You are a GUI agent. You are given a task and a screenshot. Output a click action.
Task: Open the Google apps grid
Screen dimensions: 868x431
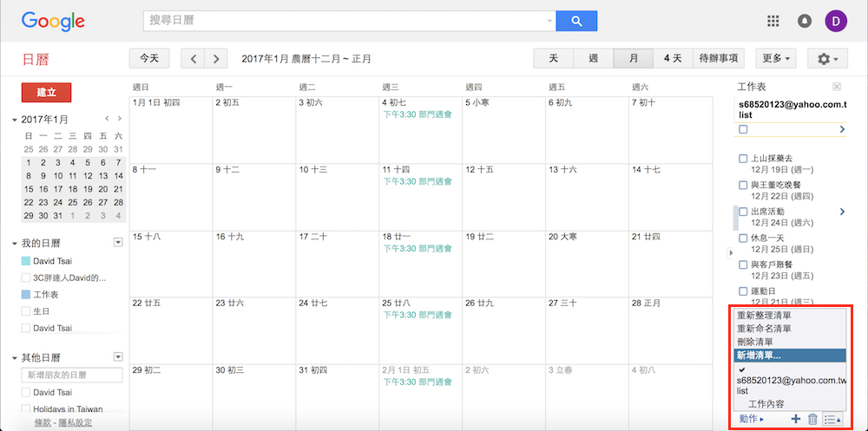point(773,21)
